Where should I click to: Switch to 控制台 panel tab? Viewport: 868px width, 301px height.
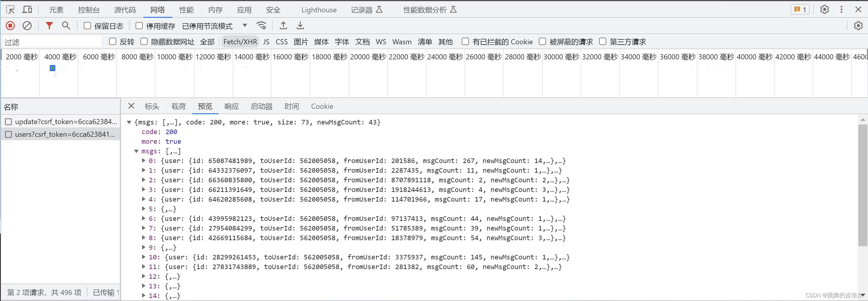point(89,10)
